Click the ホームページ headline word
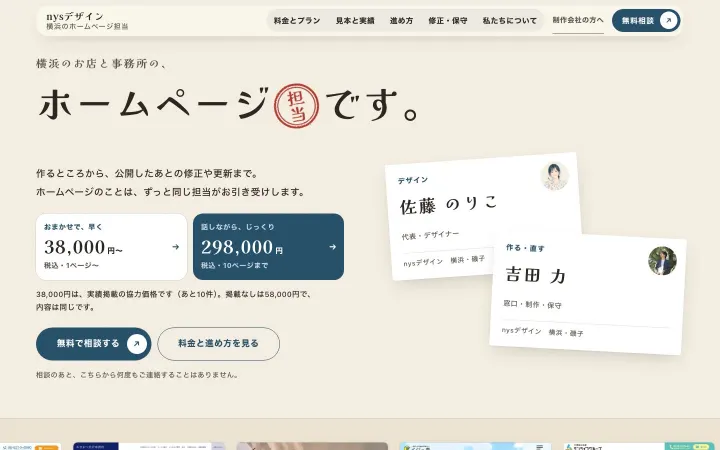Image resolution: width=720 pixels, height=450 pixels. click(153, 104)
